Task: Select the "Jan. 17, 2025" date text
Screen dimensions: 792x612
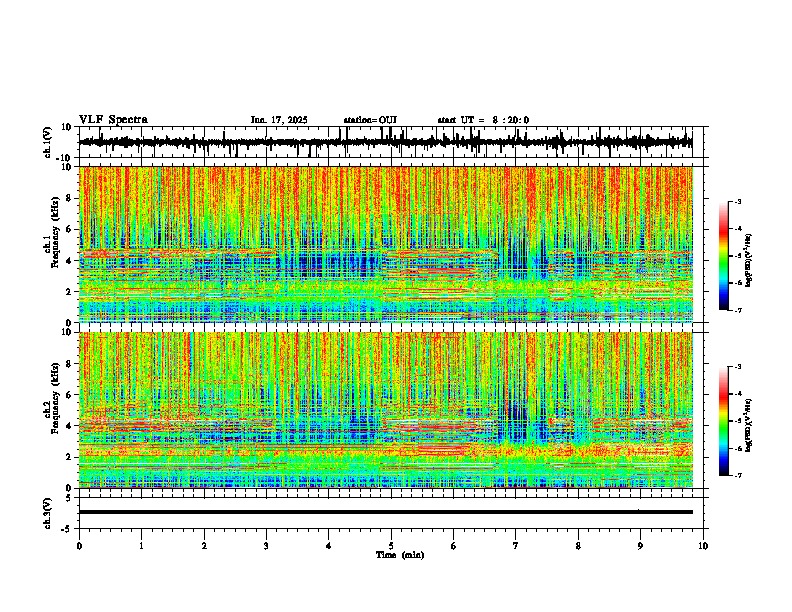Action: [279, 120]
